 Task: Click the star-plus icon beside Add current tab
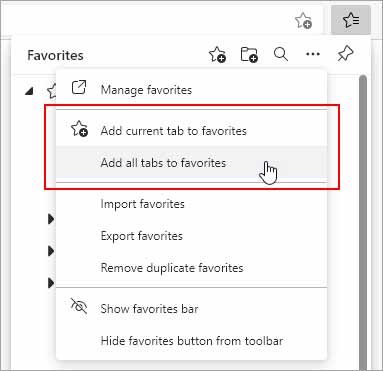[79, 129]
